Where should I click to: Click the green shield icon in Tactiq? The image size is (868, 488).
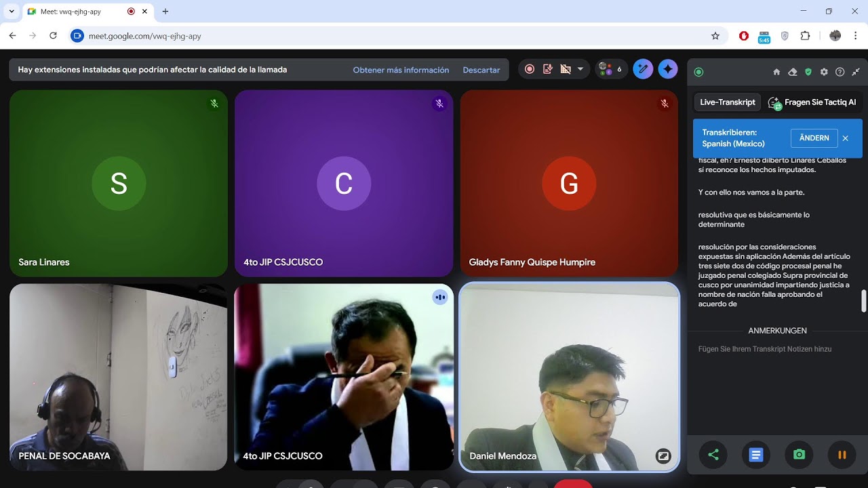808,72
